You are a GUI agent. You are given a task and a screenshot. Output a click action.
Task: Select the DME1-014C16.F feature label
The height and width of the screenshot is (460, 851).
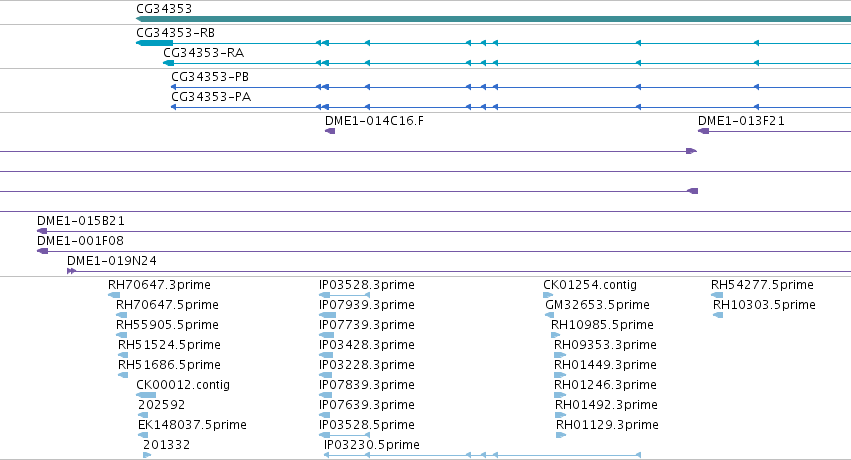(374, 120)
